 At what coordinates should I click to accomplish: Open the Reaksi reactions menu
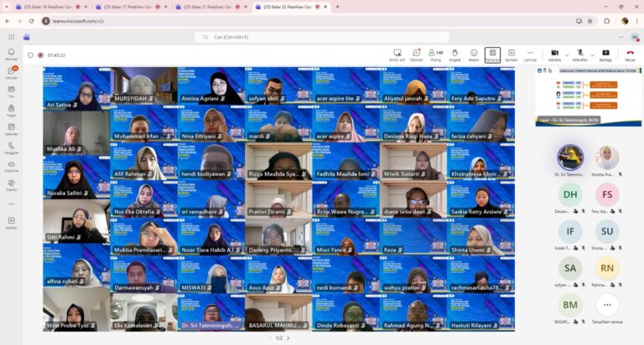(x=474, y=54)
